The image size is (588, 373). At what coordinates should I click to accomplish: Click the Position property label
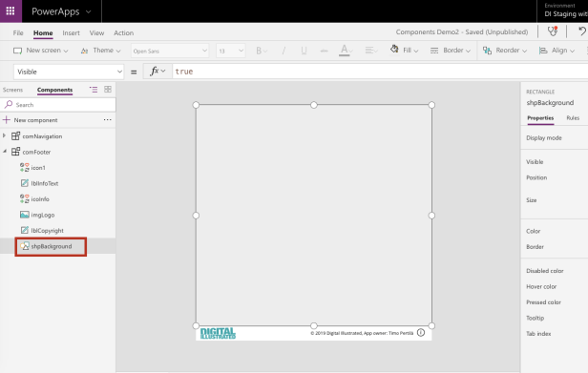(x=536, y=177)
